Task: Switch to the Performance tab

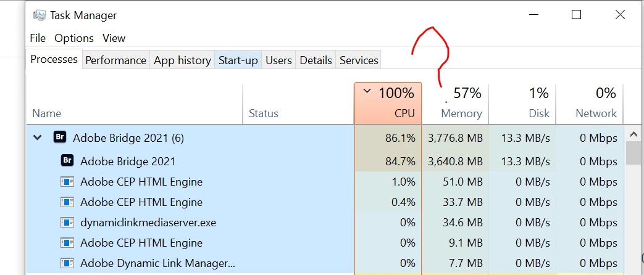Action: click(x=116, y=60)
